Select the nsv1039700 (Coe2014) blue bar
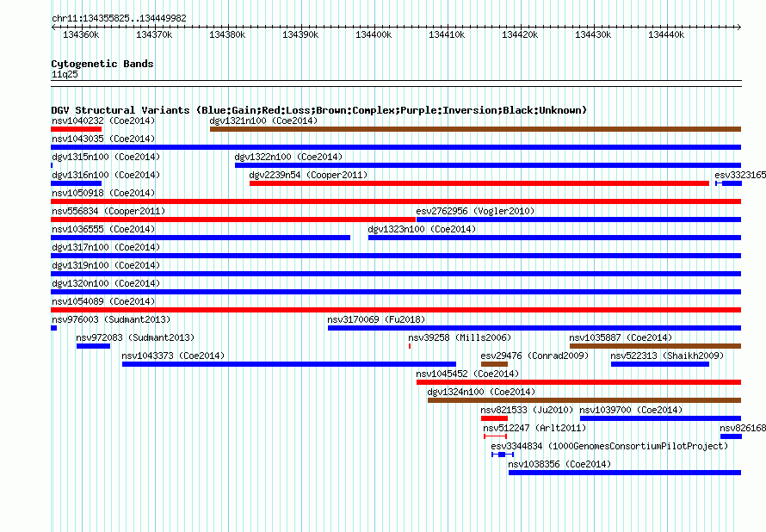Viewport: 766px width, 532px height. tap(660, 418)
